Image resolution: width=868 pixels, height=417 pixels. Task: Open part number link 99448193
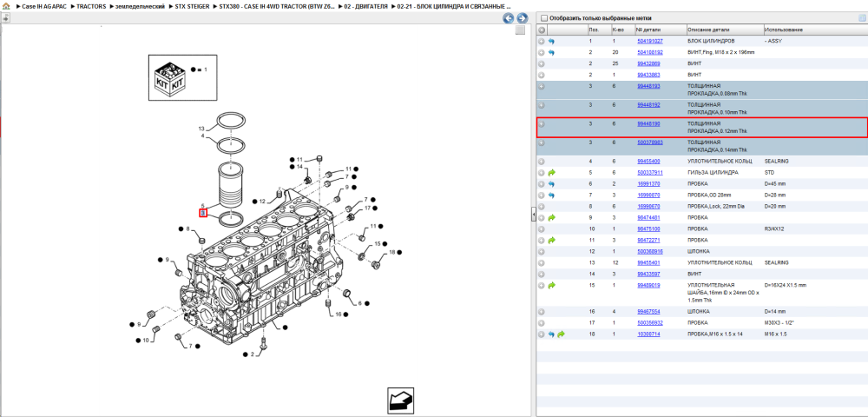tap(648, 86)
